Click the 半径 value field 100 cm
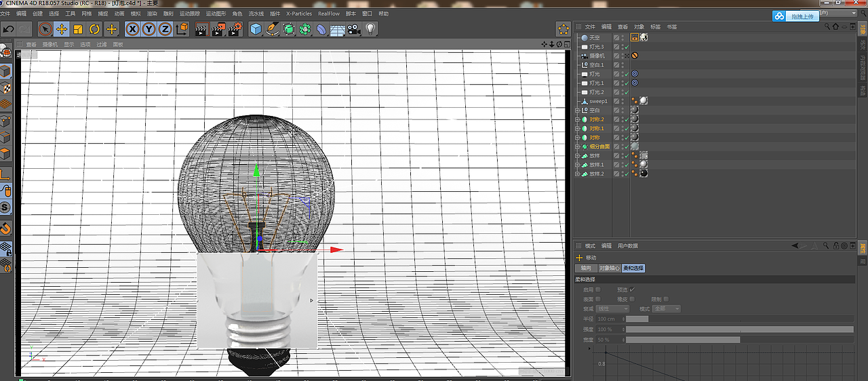 [609, 319]
